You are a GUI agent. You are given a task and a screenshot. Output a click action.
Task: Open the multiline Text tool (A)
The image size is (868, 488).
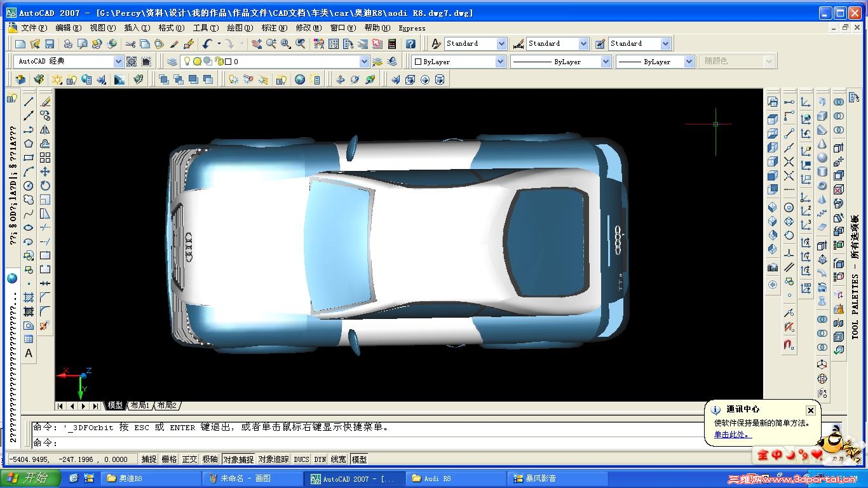pos(29,353)
